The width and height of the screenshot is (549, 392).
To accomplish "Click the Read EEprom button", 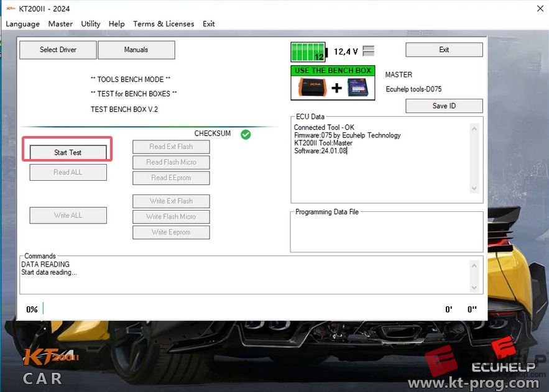I will 171,178.
